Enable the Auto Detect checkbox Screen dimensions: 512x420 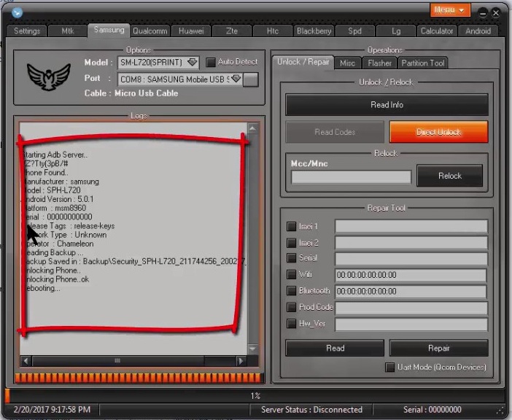click(211, 62)
